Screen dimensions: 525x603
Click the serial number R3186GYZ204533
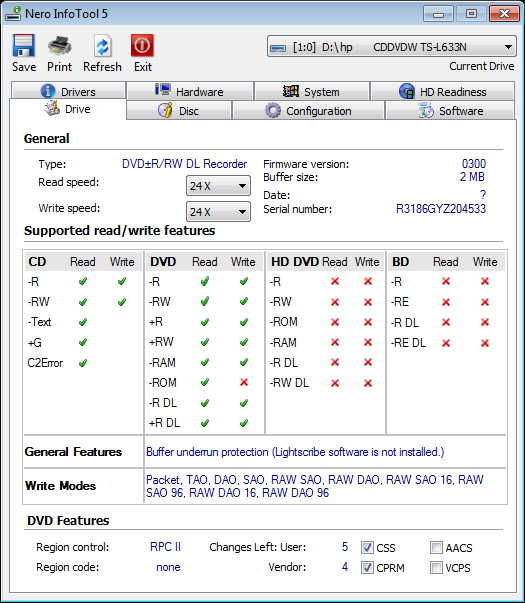click(x=441, y=209)
